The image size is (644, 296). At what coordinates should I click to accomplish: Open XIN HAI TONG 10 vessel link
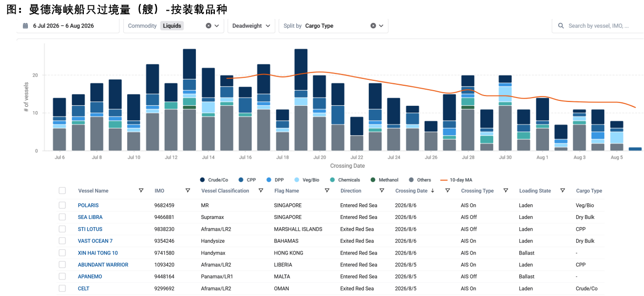98,253
